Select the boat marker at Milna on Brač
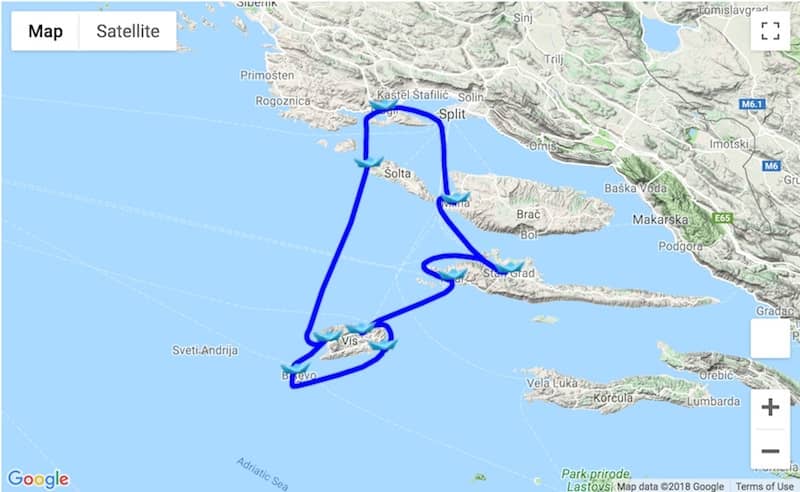This screenshot has width=800, height=492. 456,198
